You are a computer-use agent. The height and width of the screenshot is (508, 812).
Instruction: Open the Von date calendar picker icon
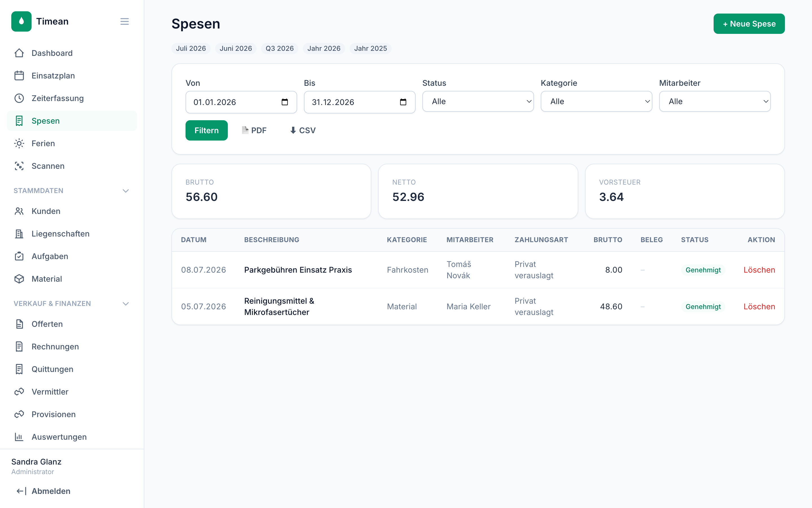284,102
